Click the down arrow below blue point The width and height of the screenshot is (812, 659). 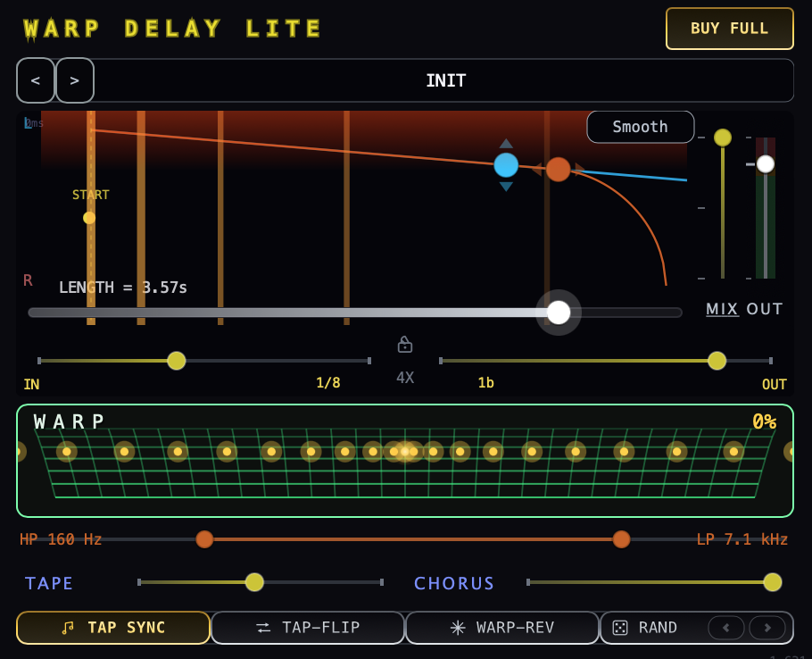pos(506,187)
